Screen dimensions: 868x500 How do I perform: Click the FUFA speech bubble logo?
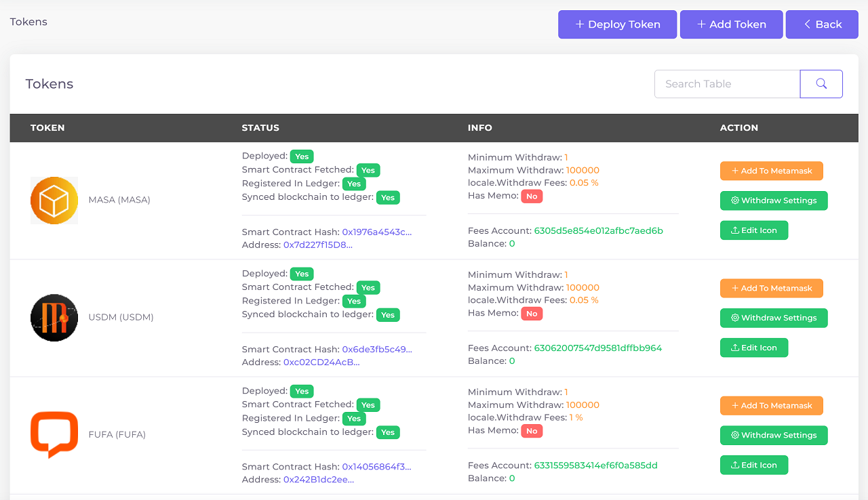(x=54, y=434)
